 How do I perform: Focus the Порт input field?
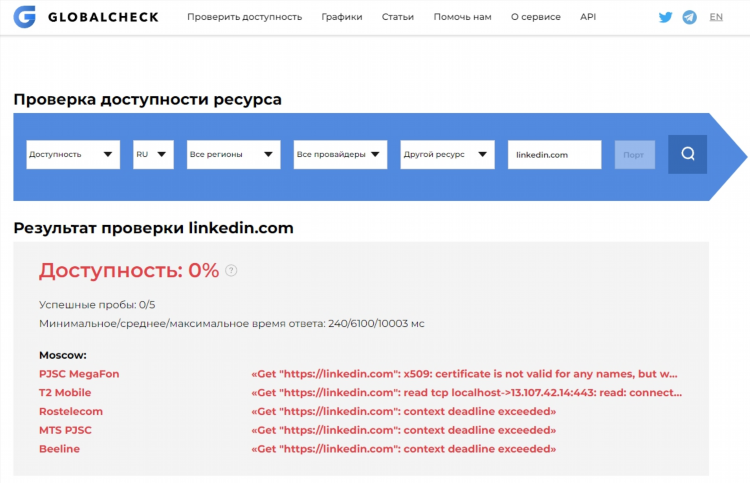pyautogui.click(x=634, y=154)
